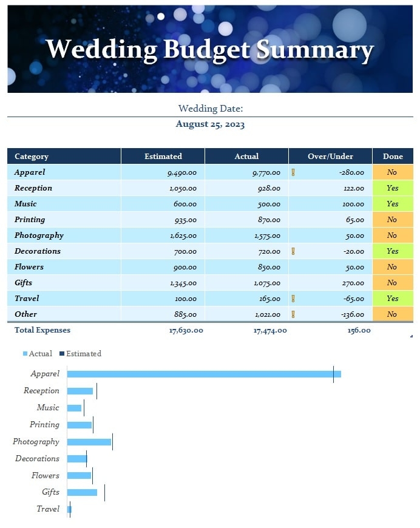
Task: Click the Apparel bar in the chart
Action: [x=203, y=374]
